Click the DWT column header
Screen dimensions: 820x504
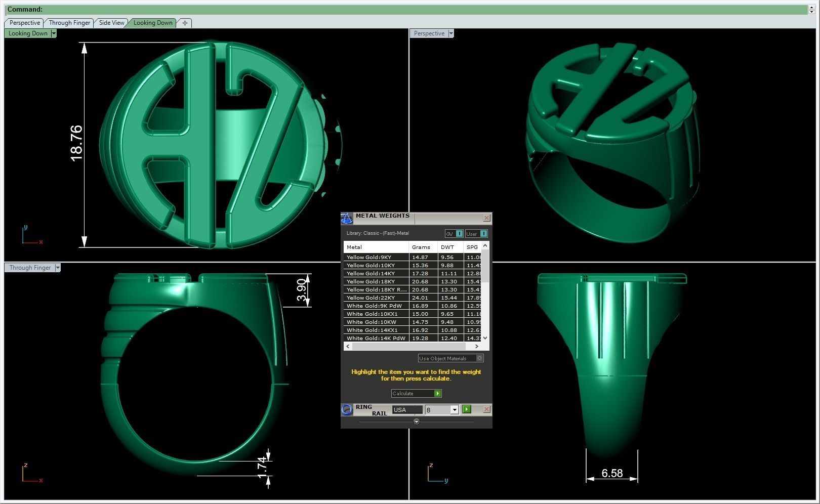point(450,247)
